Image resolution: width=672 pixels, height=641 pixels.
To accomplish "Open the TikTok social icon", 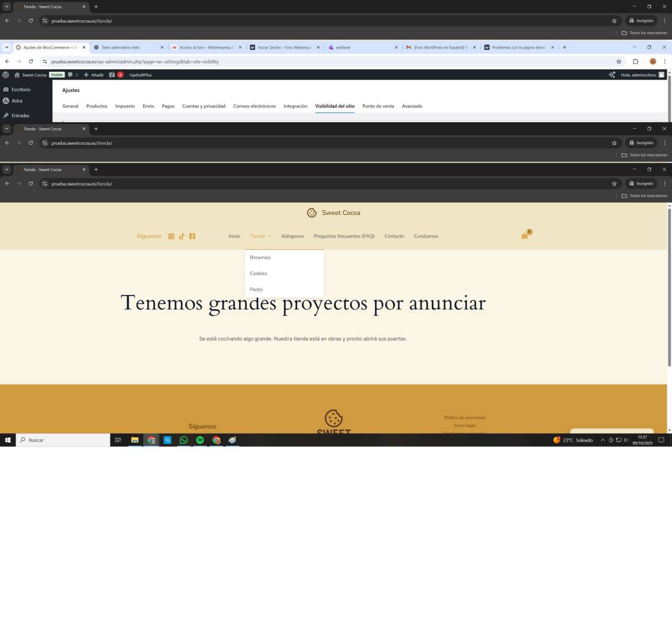I will 181,236.
